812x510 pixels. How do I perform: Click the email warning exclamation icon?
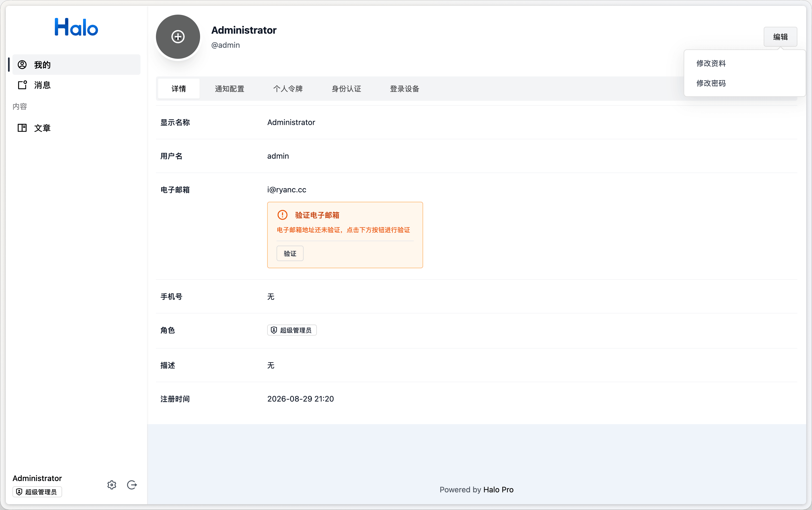pos(282,215)
